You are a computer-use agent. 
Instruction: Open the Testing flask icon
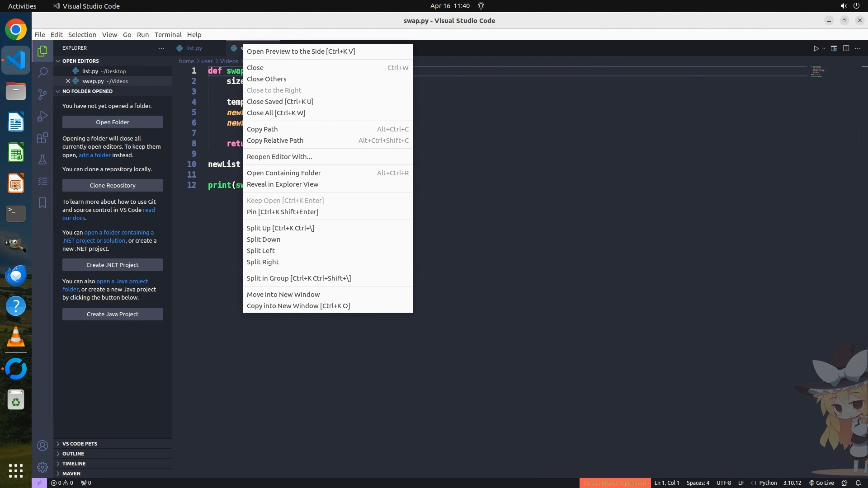(42, 159)
